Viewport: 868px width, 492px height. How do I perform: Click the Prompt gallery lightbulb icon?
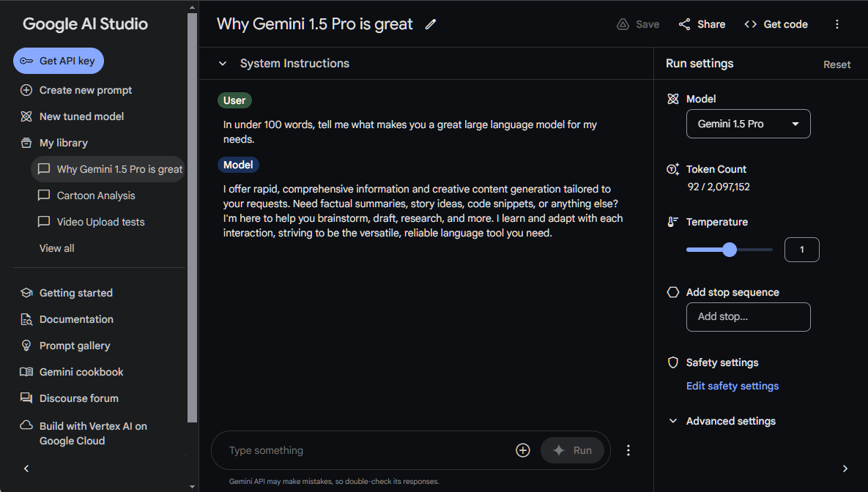[x=26, y=346]
